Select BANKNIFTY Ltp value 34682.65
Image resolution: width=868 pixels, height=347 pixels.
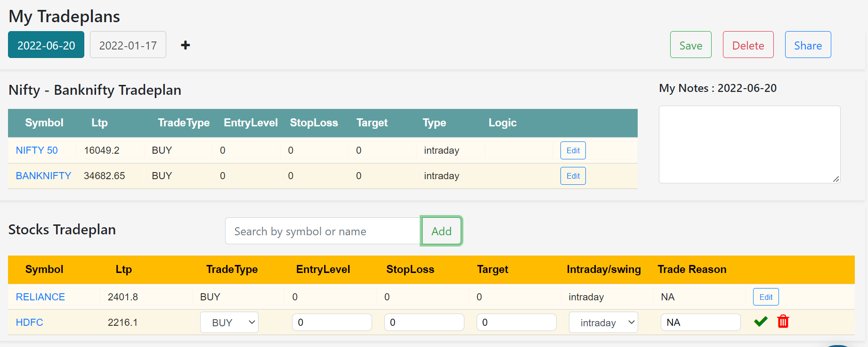105,176
